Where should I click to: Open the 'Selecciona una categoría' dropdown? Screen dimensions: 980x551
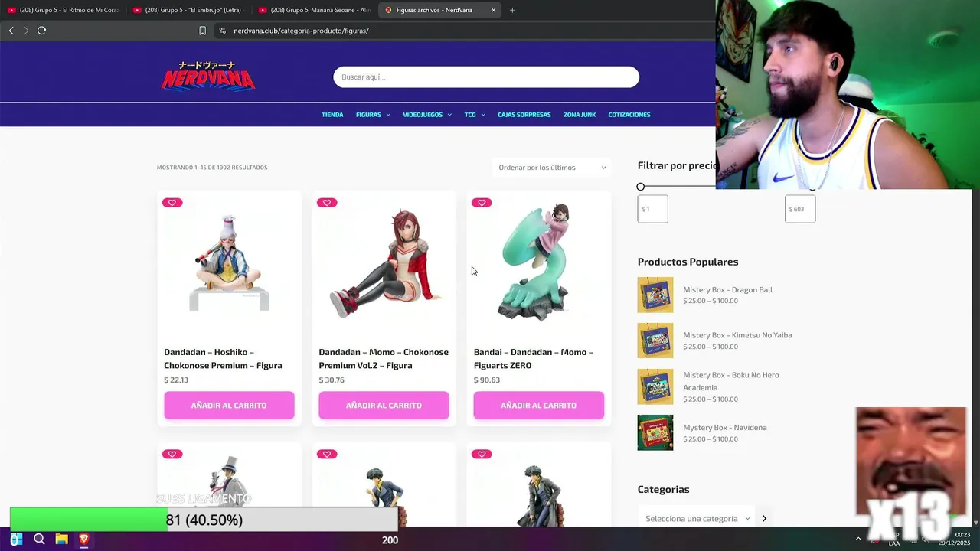[697, 518]
